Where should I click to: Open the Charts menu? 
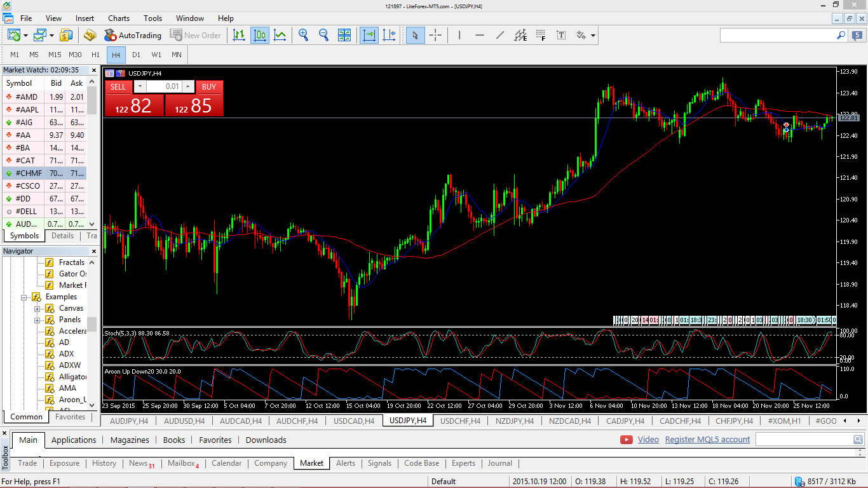(119, 18)
